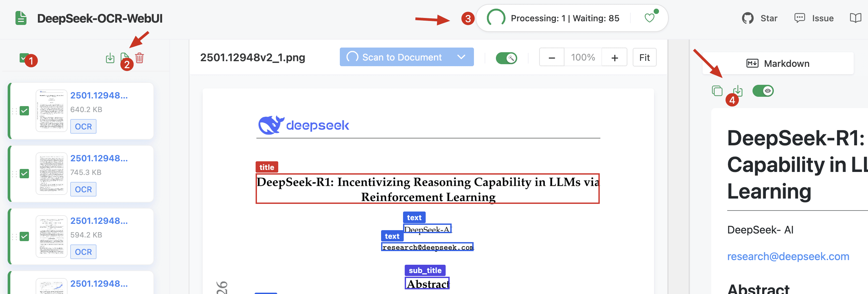Click the "594.2 KB" file size text
Image resolution: width=868 pixels, height=294 pixels.
click(86, 235)
